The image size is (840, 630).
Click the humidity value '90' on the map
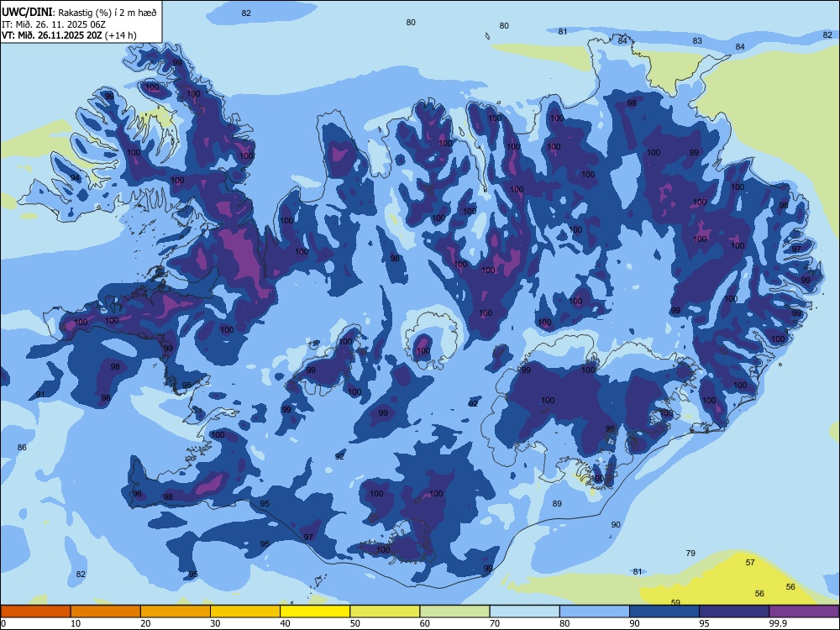tap(616, 524)
